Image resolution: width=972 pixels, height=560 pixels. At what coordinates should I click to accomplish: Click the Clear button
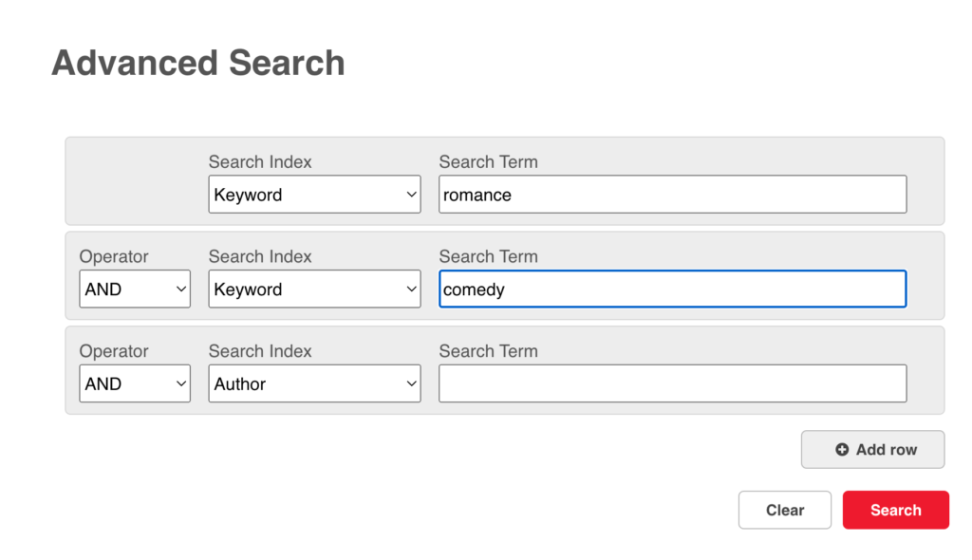point(785,510)
